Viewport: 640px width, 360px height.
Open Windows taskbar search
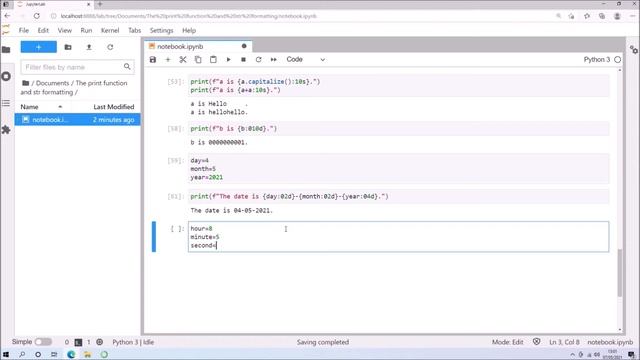22,354
